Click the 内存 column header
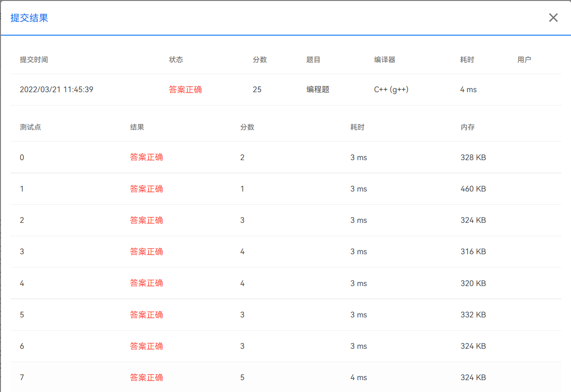571x392 pixels. pyautogui.click(x=468, y=127)
